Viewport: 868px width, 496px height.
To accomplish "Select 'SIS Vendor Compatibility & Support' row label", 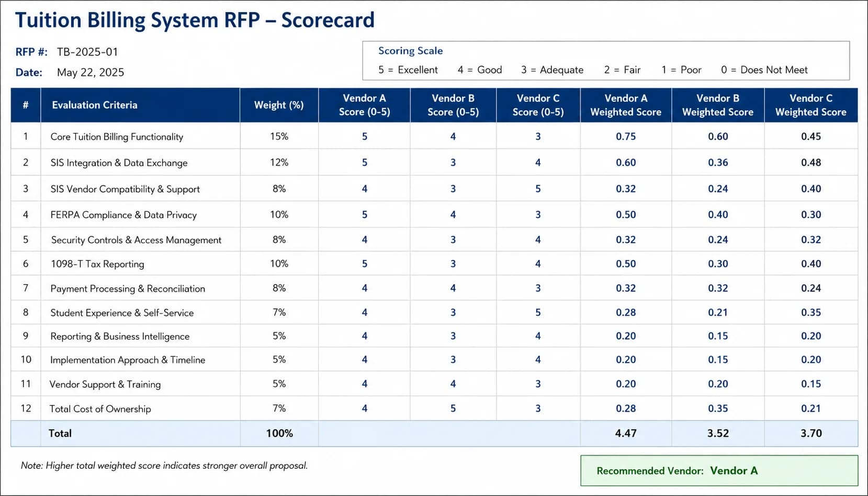I will [125, 189].
